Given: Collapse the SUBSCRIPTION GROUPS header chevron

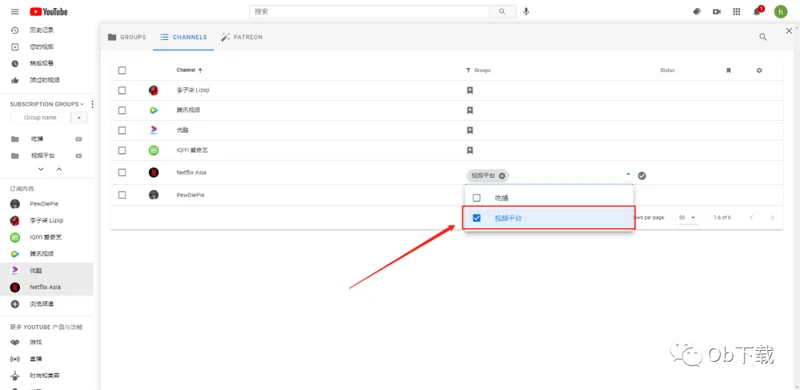Looking at the screenshot, I should (x=82, y=104).
